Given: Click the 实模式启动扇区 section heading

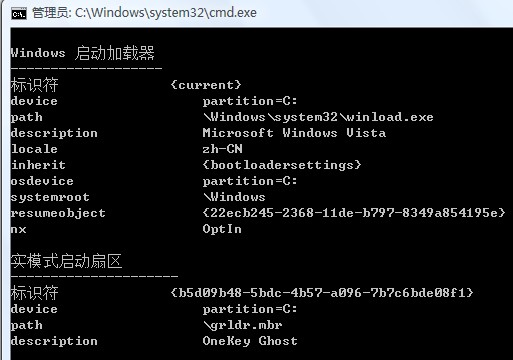Looking at the screenshot, I should point(66,261).
